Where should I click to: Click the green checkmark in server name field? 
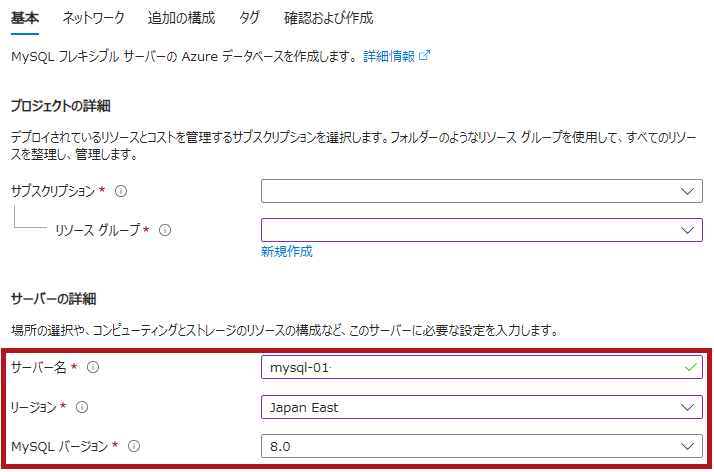pos(686,368)
